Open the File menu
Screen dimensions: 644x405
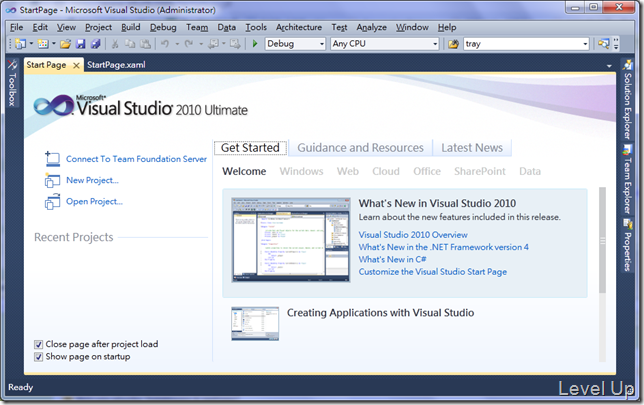(16, 28)
